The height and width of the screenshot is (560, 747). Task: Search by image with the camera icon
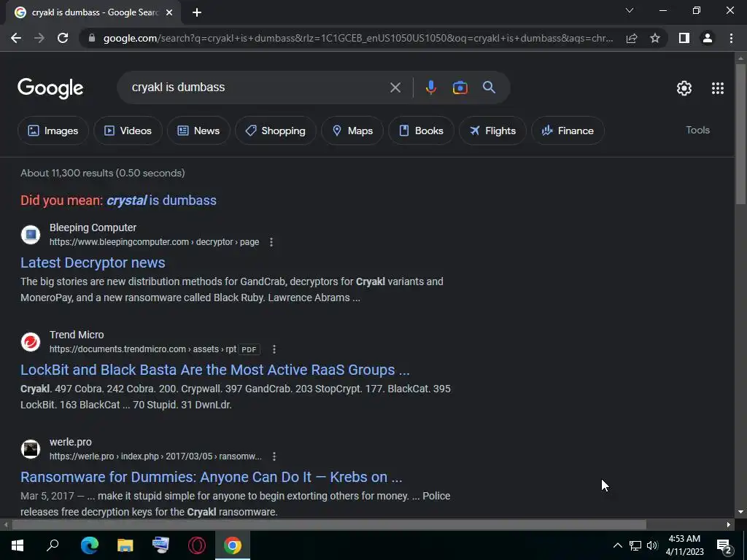[460, 87]
